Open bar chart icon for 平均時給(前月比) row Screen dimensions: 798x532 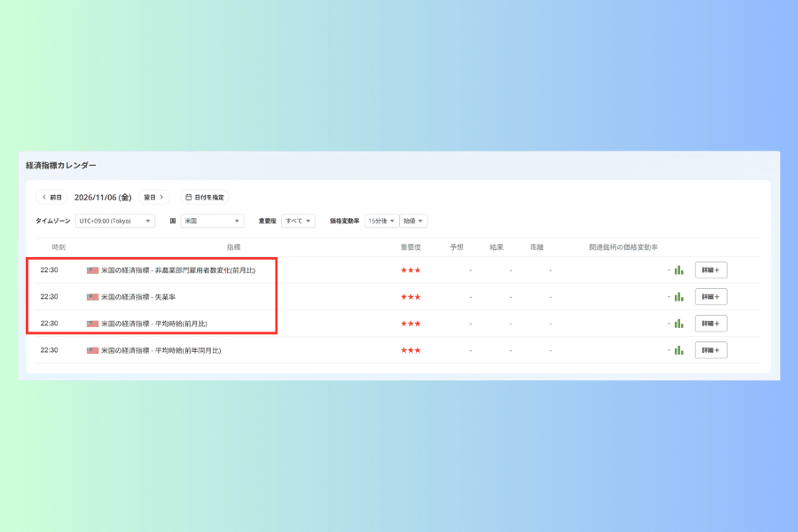[679, 324]
